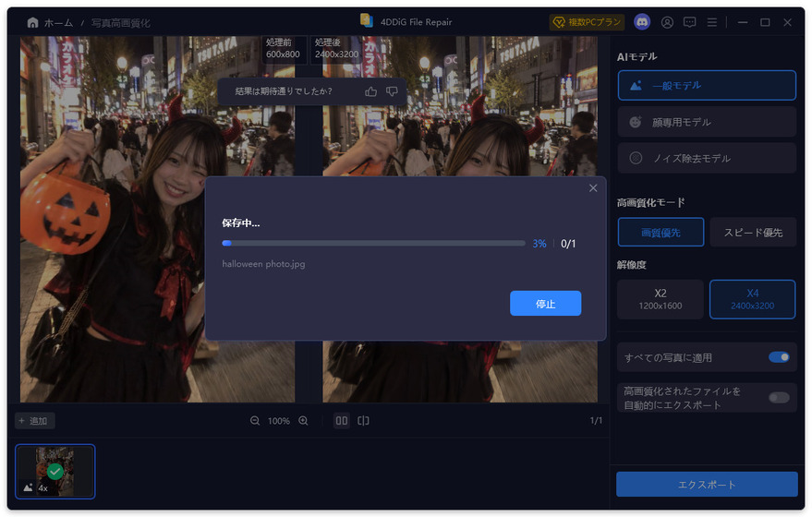Select the 一般モデル AI model

707,85
